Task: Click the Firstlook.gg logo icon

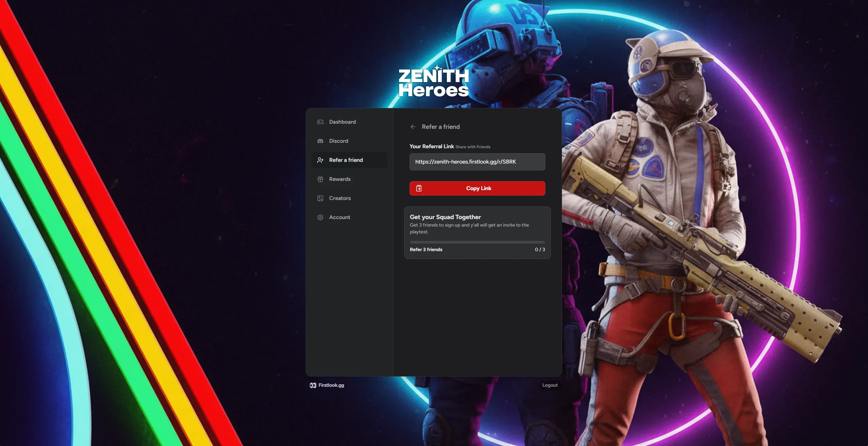Action: 313,385
